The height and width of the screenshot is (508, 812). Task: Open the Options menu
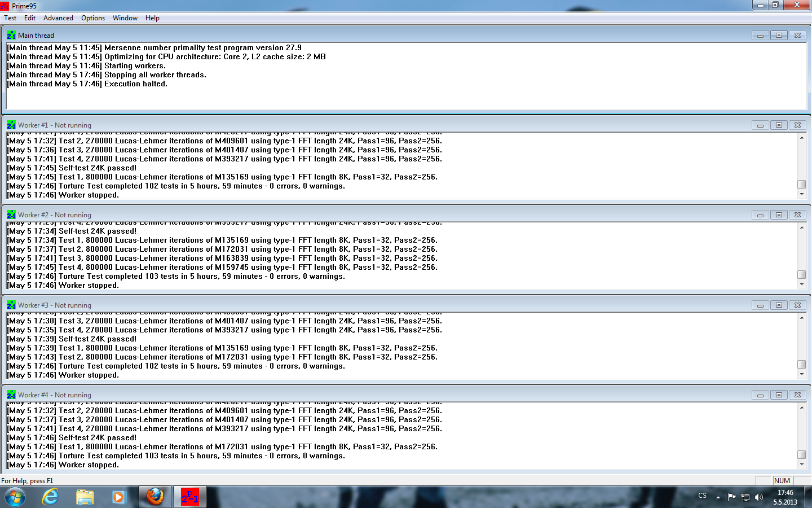pos(92,18)
